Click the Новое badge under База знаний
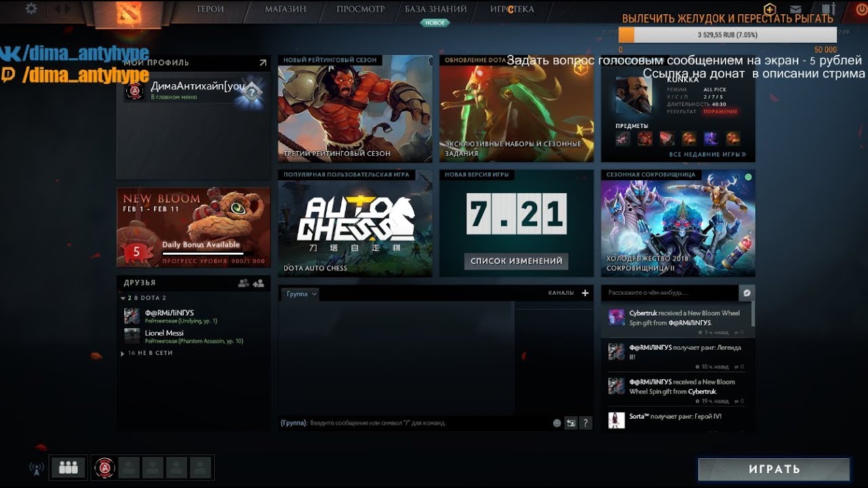 (435, 22)
